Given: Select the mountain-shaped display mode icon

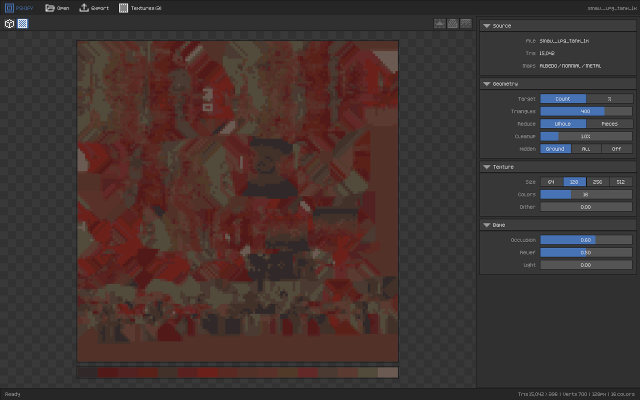Looking at the screenshot, I should [x=440, y=24].
